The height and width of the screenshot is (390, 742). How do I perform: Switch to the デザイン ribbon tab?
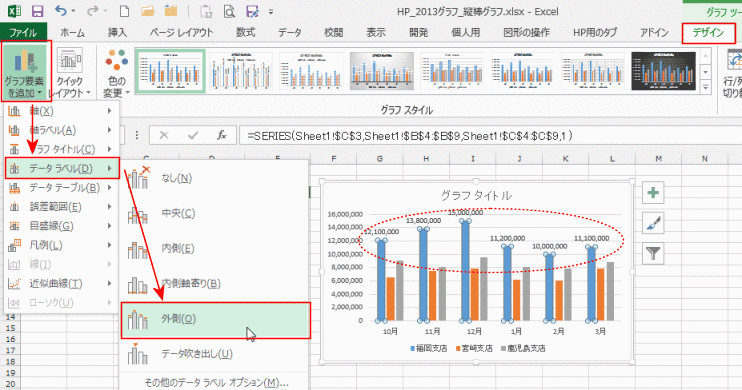click(x=708, y=33)
